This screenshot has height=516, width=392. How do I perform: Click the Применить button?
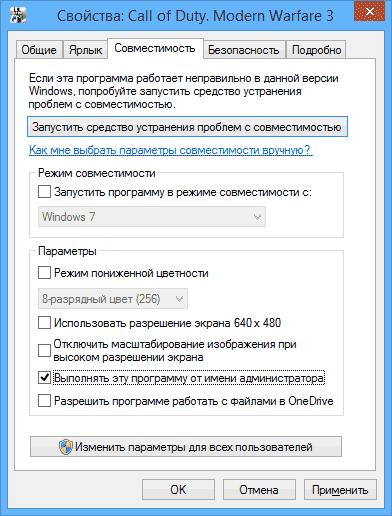(340, 490)
